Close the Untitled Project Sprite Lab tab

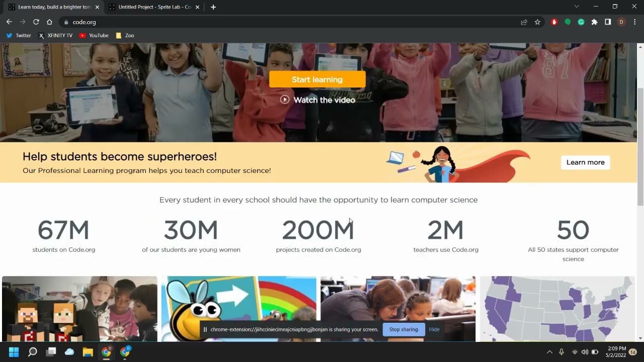(197, 7)
